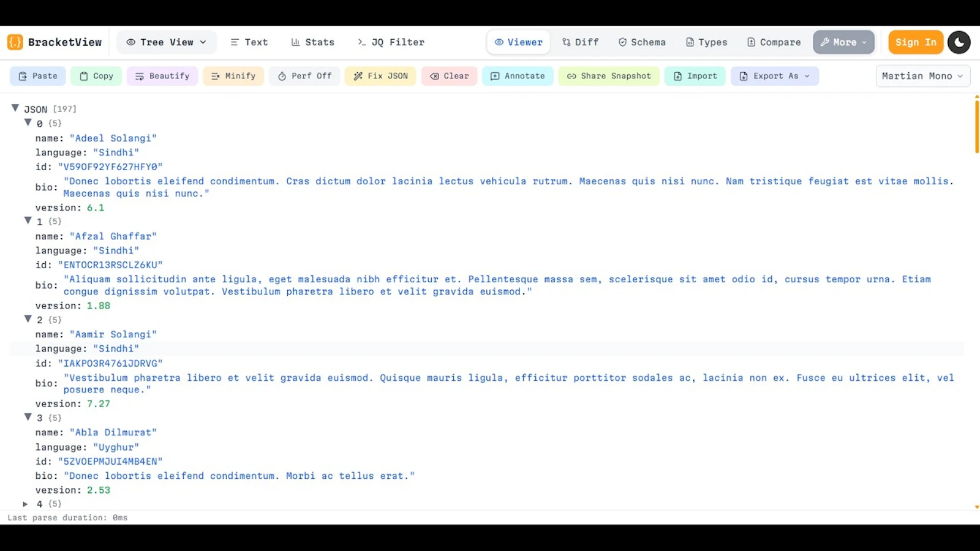Click Share Snapshot
The height and width of the screenshot is (551, 980).
coord(609,76)
